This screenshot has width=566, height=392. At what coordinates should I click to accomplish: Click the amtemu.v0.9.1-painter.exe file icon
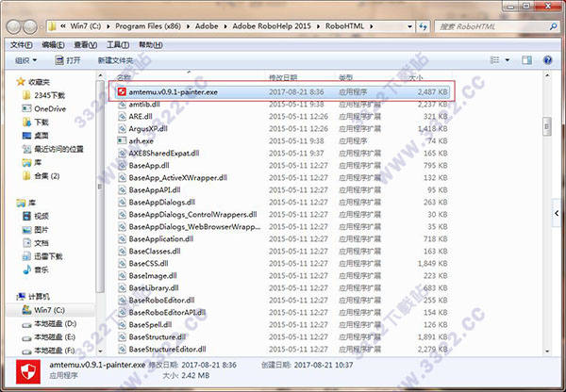click(122, 92)
